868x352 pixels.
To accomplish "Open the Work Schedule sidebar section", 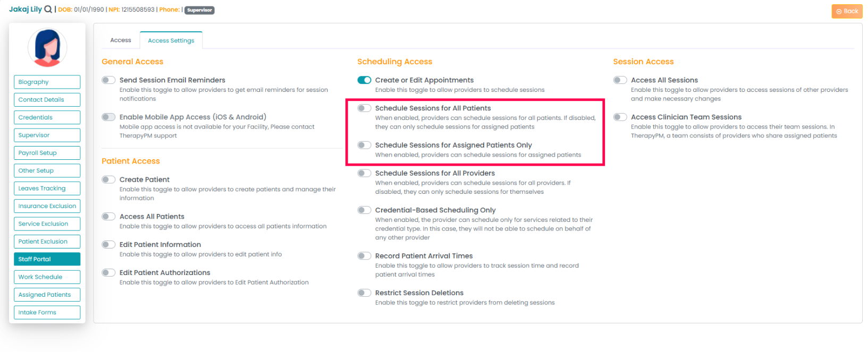I will [x=47, y=277].
